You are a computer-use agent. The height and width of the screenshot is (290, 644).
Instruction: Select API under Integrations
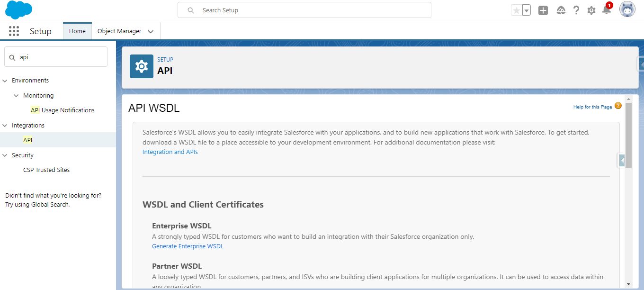pos(27,140)
